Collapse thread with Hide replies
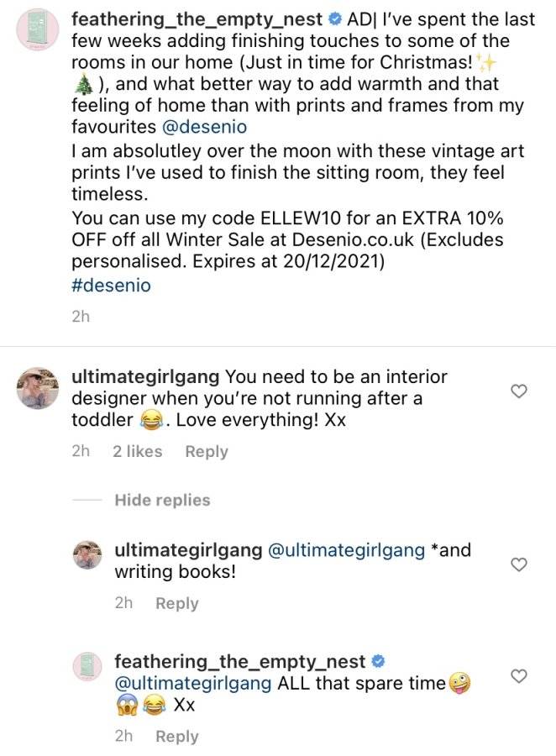Image resolution: width=556 pixels, height=756 pixels. (162, 500)
